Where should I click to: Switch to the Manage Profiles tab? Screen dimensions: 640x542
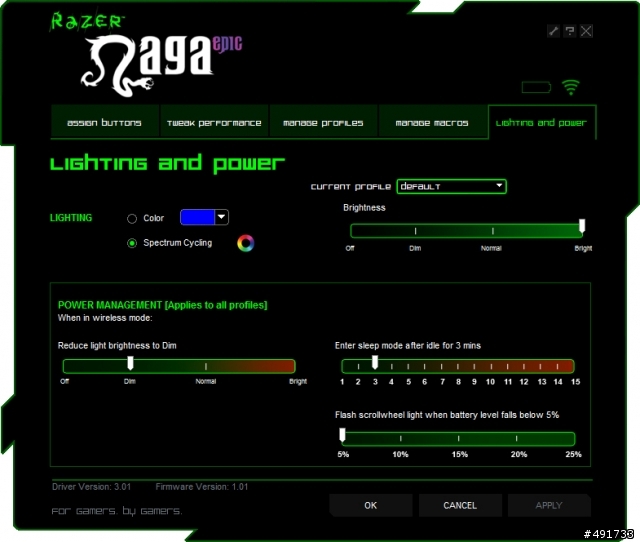pos(323,122)
